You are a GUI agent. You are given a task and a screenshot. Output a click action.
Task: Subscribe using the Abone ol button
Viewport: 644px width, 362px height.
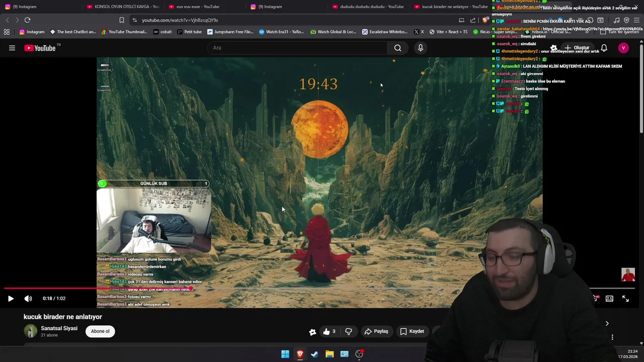100,331
